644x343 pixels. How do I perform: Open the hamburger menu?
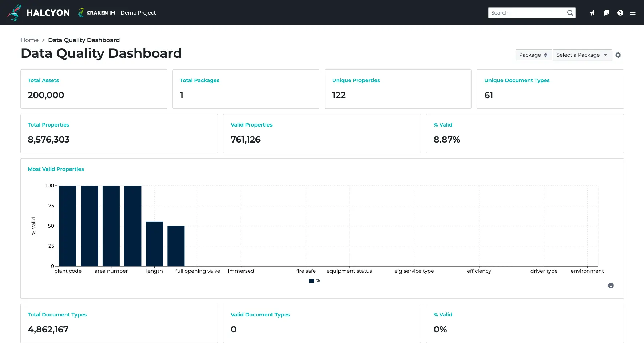[633, 13]
